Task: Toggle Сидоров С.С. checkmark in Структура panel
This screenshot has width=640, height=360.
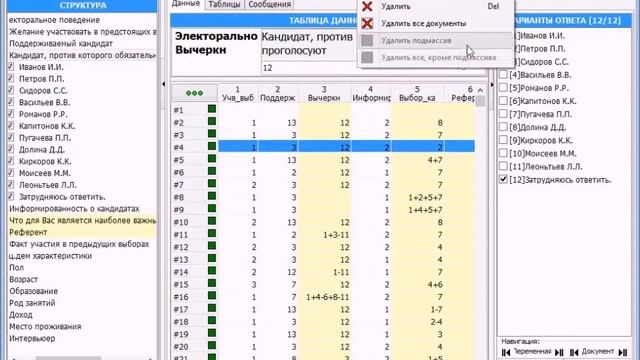Action: click(11, 90)
